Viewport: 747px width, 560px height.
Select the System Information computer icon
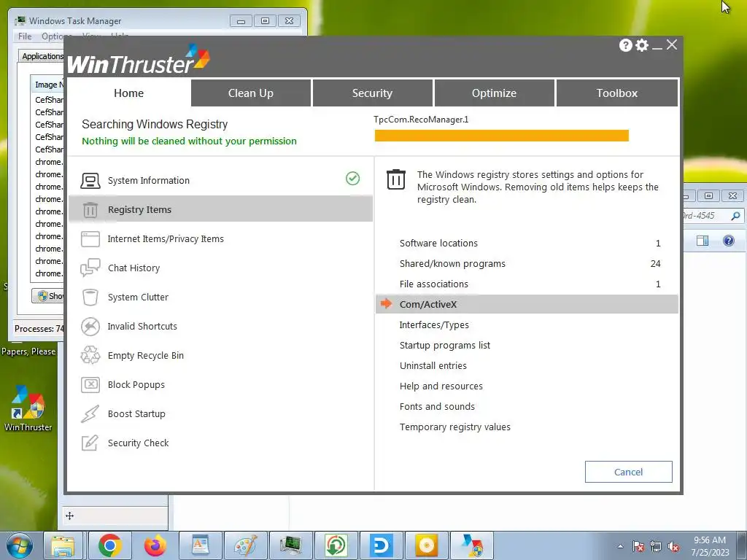coord(90,181)
